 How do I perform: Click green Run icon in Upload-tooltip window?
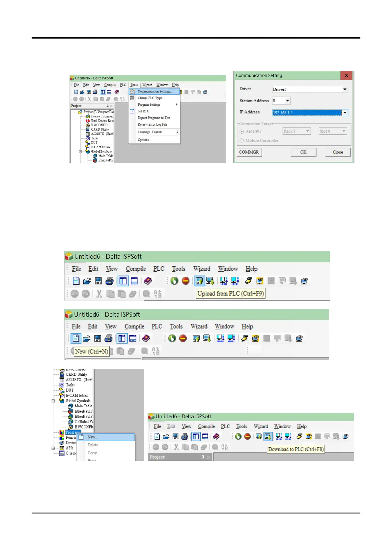pyautogui.click(x=174, y=281)
